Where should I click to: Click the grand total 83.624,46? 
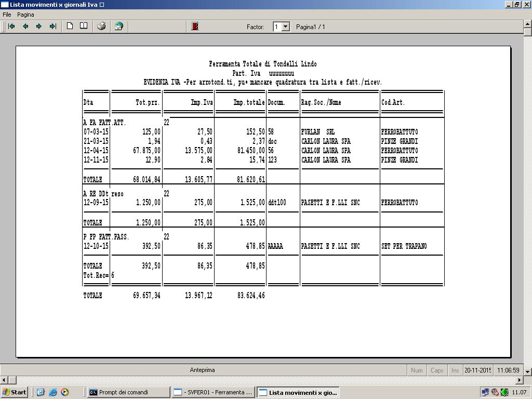point(251,296)
